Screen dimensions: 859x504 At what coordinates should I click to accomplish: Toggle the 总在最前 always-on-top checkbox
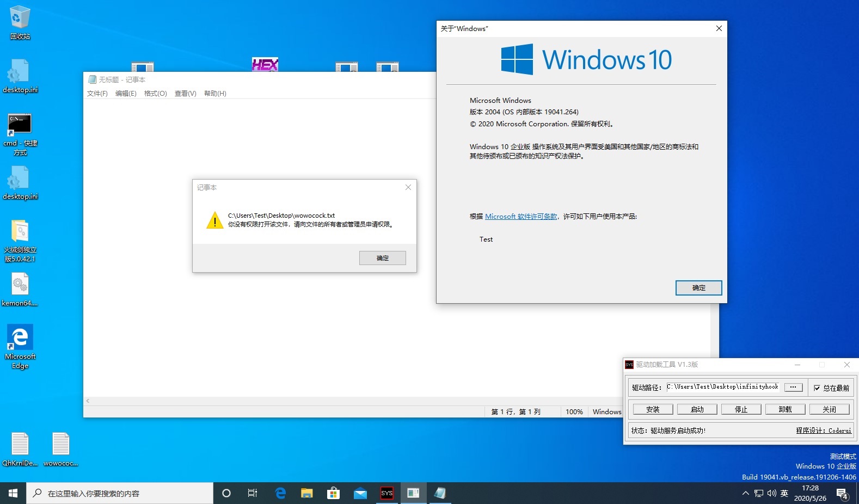point(817,388)
